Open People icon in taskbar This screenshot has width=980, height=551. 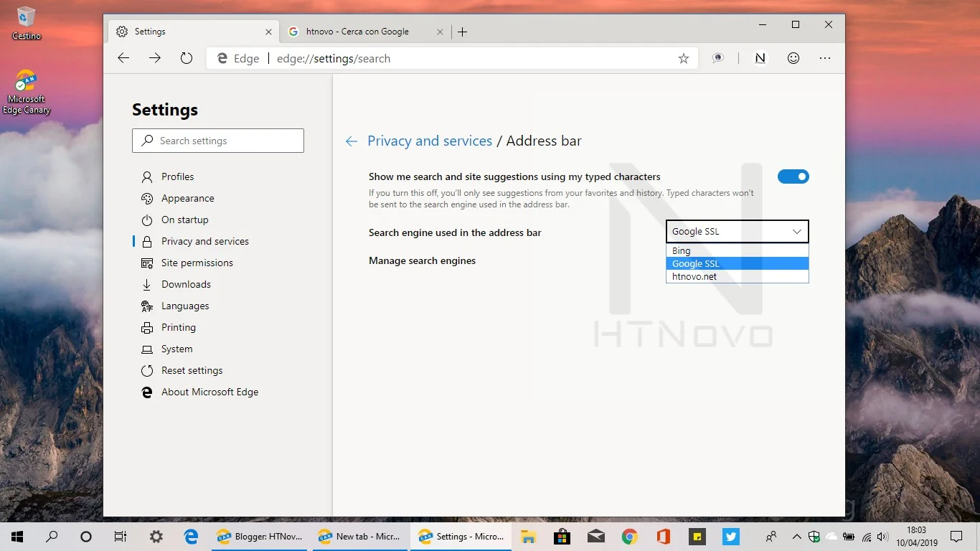point(771,536)
